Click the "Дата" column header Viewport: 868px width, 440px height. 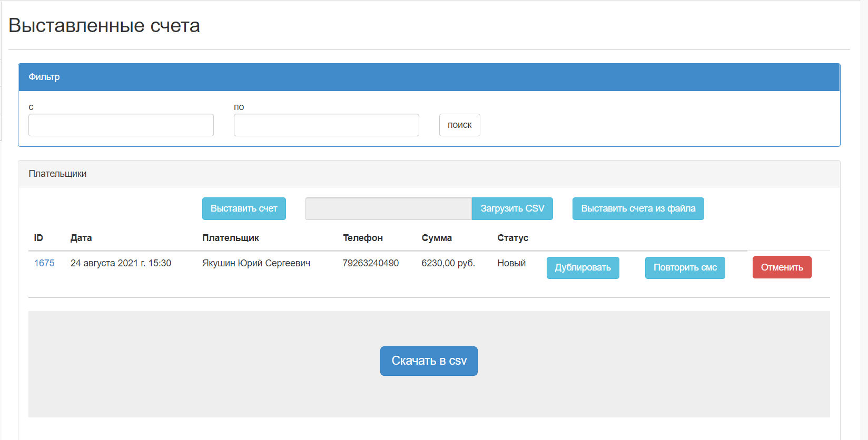81,238
